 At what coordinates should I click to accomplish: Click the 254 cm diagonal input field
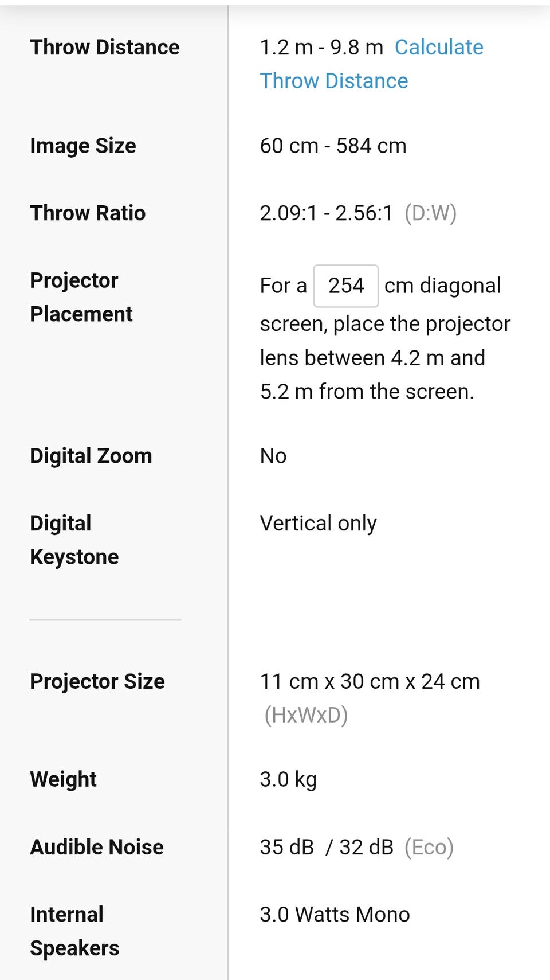(345, 286)
